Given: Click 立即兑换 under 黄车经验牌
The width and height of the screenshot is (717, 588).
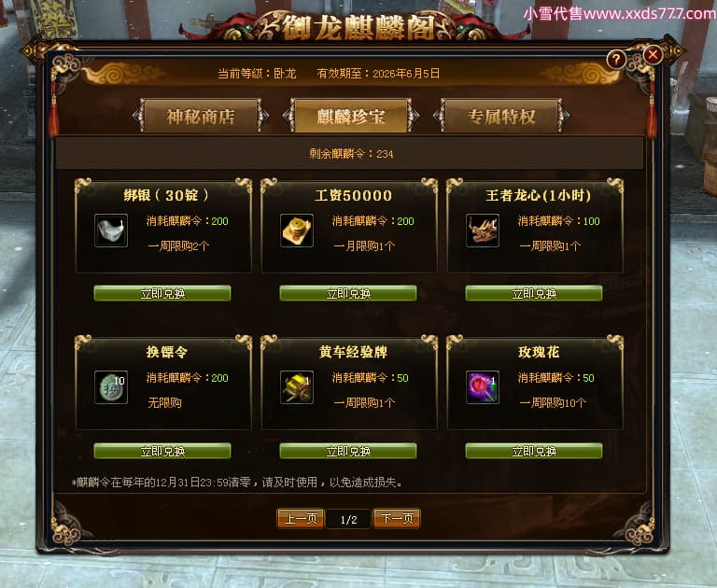Looking at the screenshot, I should click(348, 451).
